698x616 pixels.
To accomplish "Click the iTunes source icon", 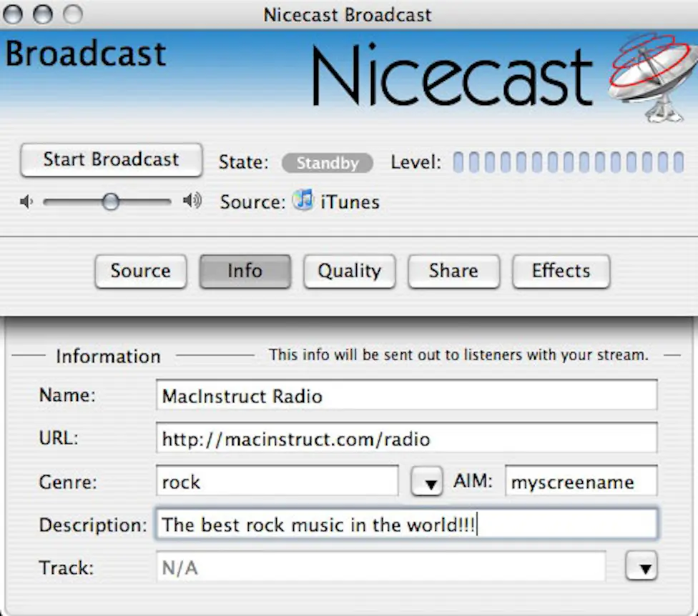I will pos(303,202).
